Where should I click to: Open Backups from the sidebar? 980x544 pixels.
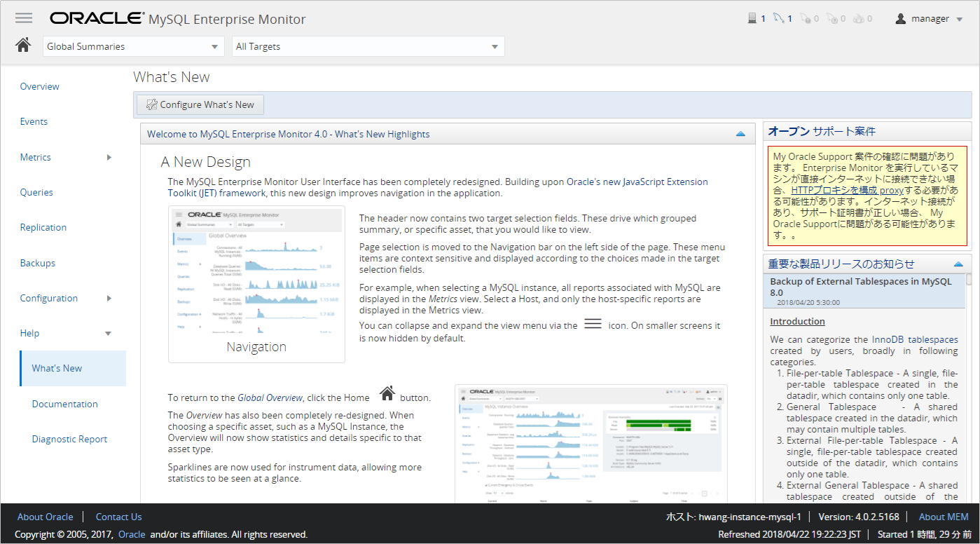38,263
